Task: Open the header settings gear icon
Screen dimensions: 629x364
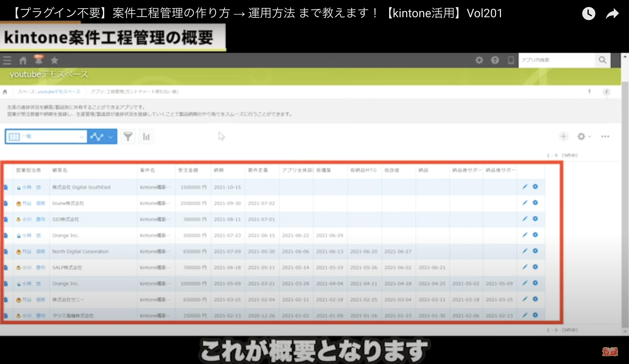Action: pyautogui.click(x=479, y=60)
